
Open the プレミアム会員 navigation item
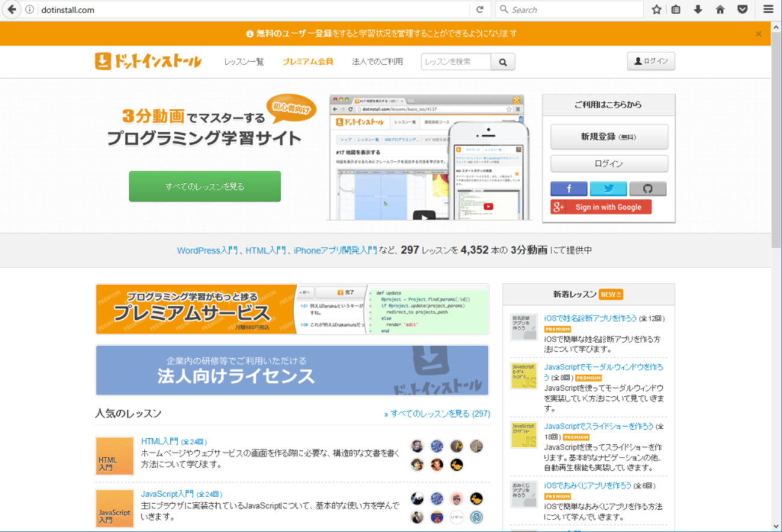pos(307,61)
